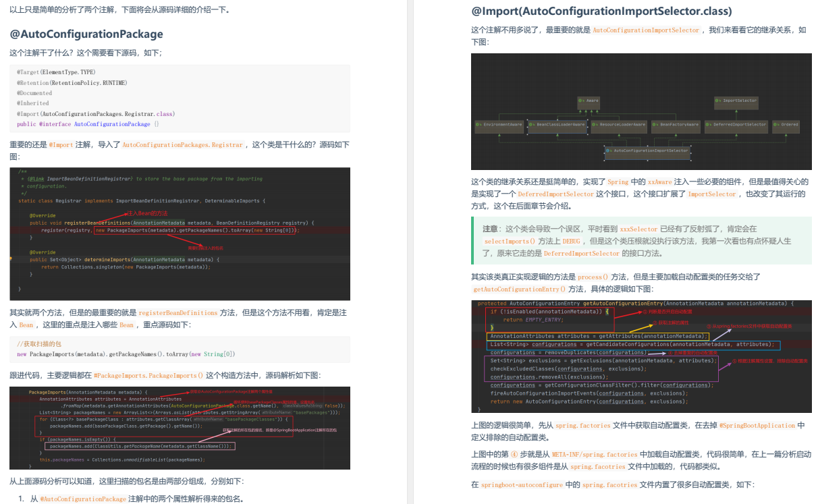
Task: Click the @AutoConfigurationPackage section heading
Action: click(86, 34)
